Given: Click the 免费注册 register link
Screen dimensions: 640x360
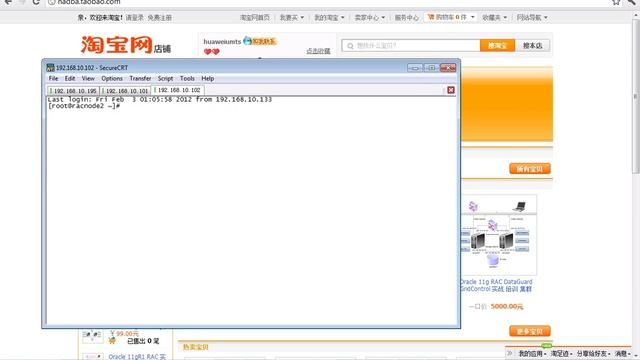Looking at the screenshot, I should (159, 18).
